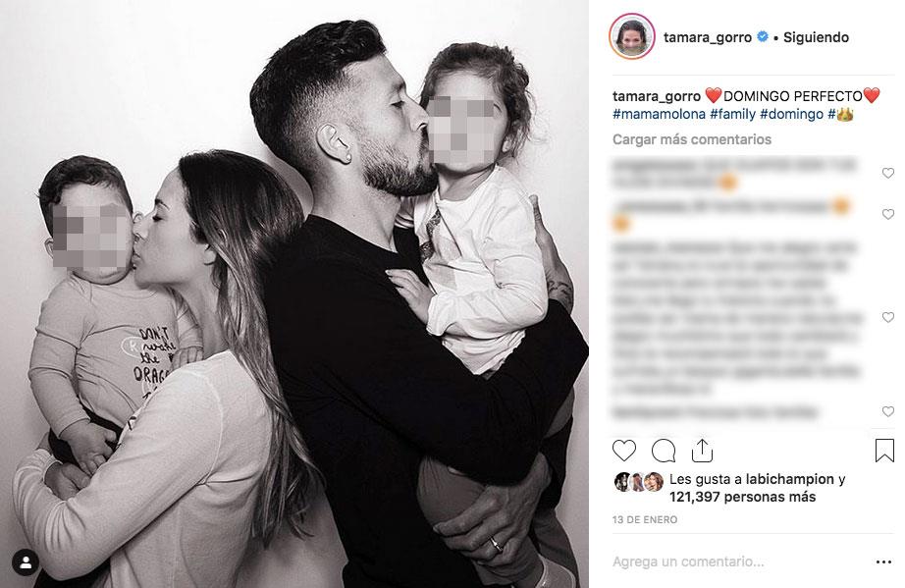905x588 pixels.
Task: Show tagged people icon on the photo
Action: click(26, 562)
